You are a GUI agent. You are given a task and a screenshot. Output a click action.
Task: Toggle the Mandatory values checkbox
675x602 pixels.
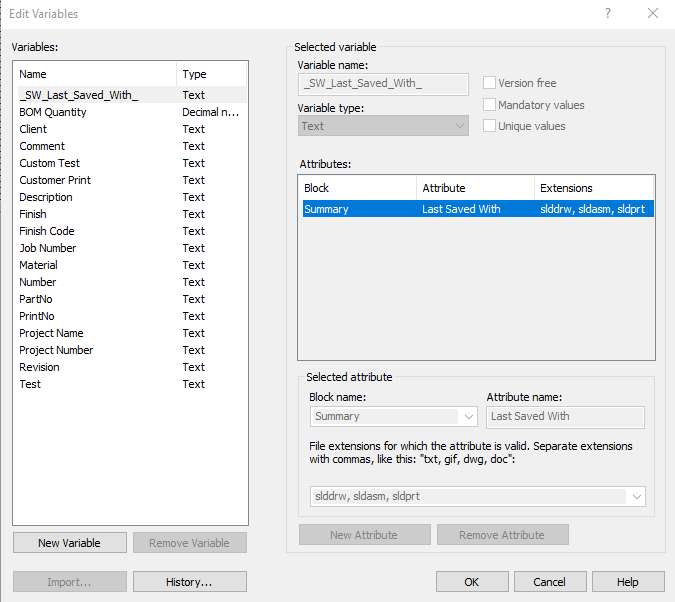pyautogui.click(x=490, y=105)
